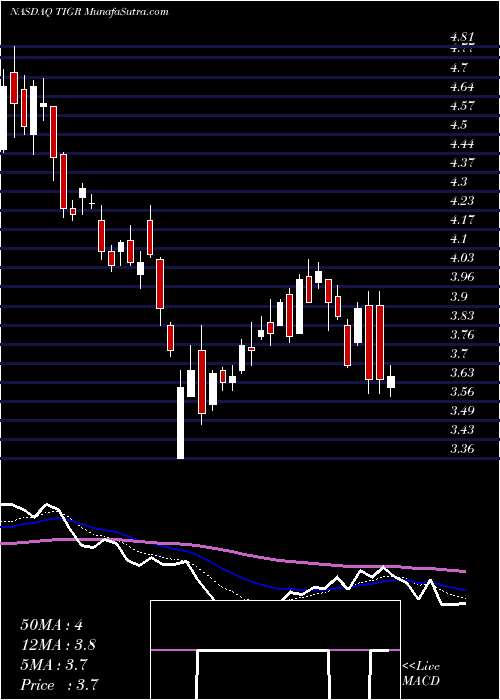
Task: Click the 4.23 price axis label
Action: pos(462,201)
